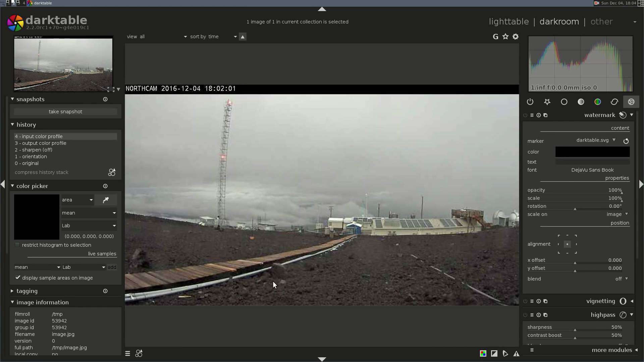The image size is (644, 362).
Task: Select the color module group icon
Action: point(597,102)
